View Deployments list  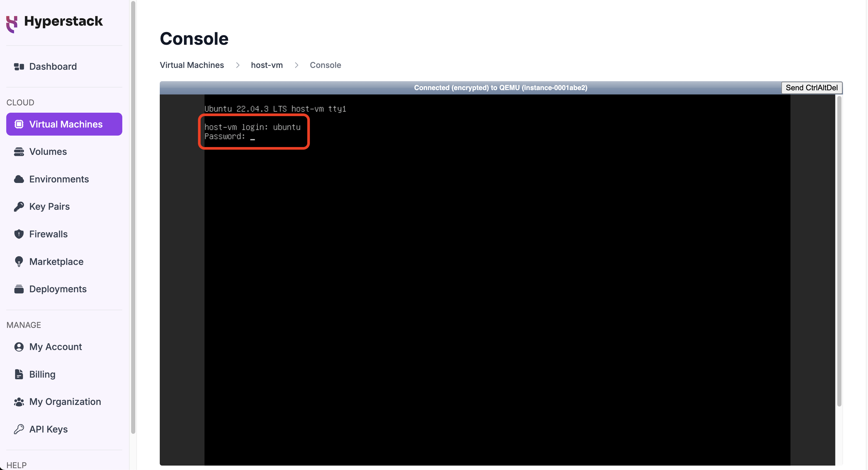[x=64, y=289]
